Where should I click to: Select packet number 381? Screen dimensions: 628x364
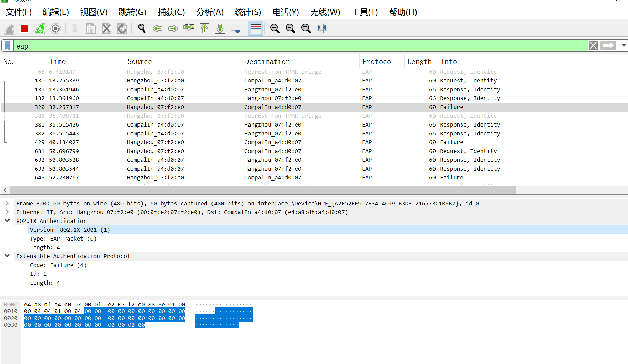(x=314, y=124)
